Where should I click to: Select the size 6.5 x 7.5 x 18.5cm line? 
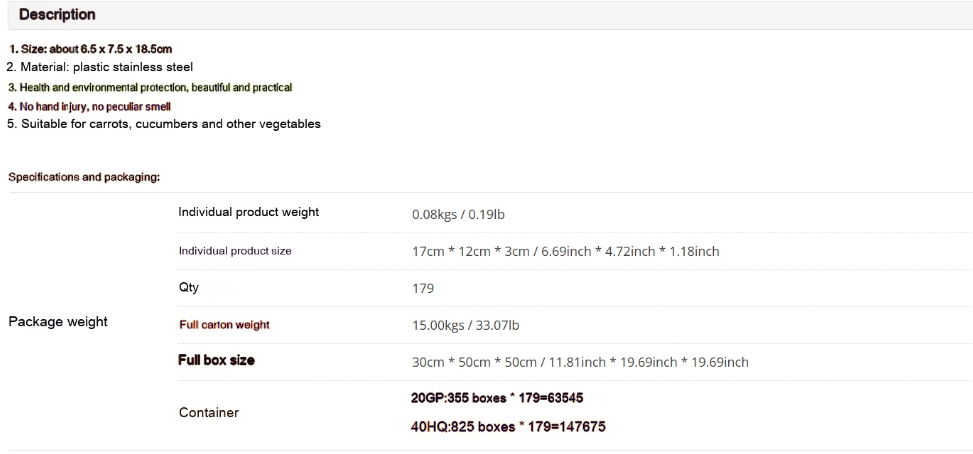pos(91,49)
